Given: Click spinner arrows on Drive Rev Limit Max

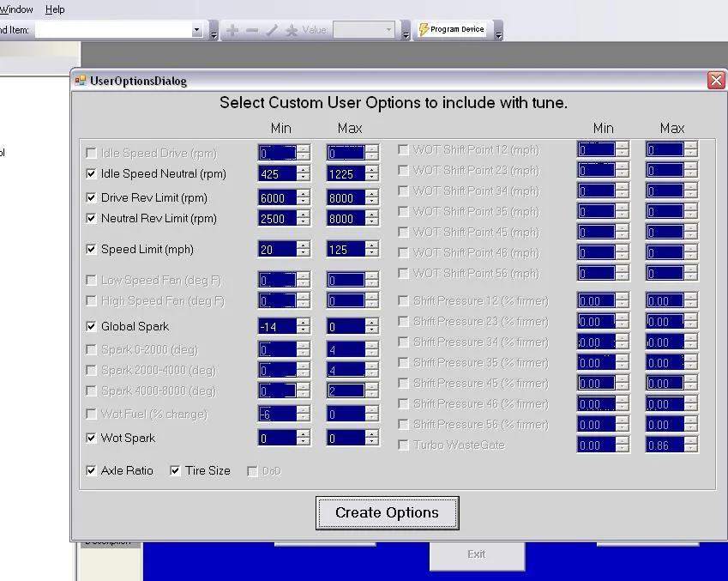Looking at the screenshot, I should pos(372,198).
